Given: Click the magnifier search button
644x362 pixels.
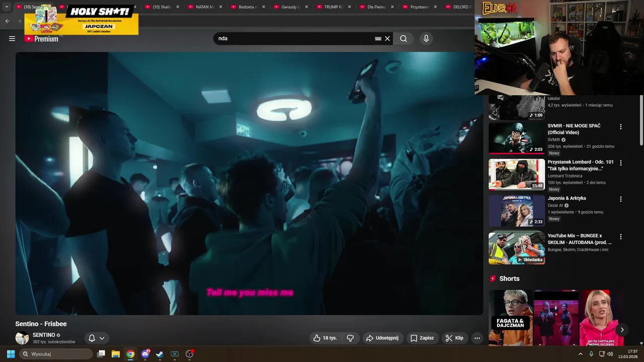Looking at the screenshot, I should click(x=404, y=39).
